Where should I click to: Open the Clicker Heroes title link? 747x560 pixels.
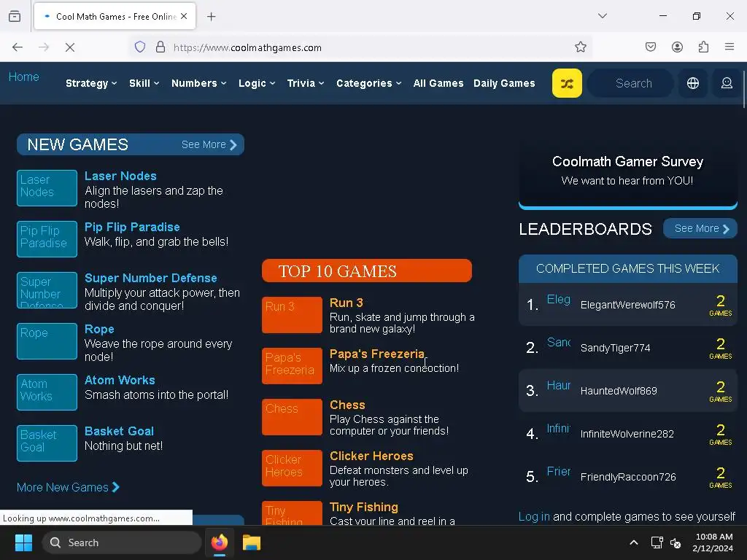click(x=371, y=456)
